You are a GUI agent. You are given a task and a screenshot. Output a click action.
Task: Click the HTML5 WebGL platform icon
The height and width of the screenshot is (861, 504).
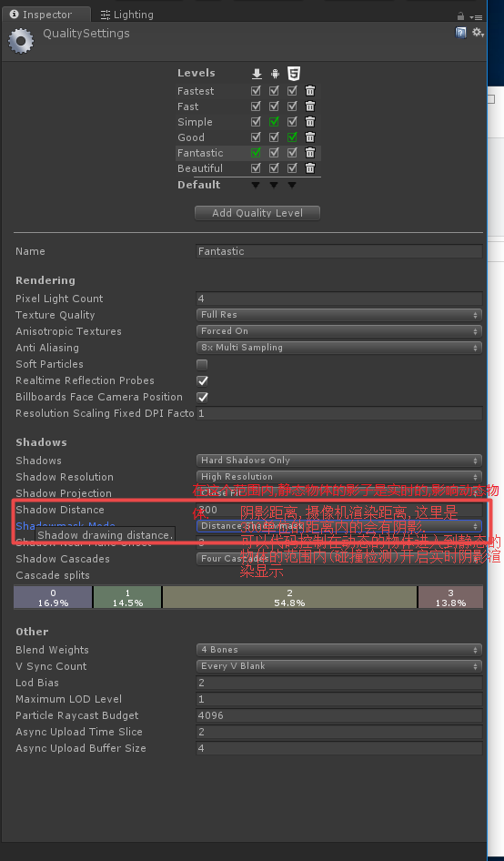[294, 73]
